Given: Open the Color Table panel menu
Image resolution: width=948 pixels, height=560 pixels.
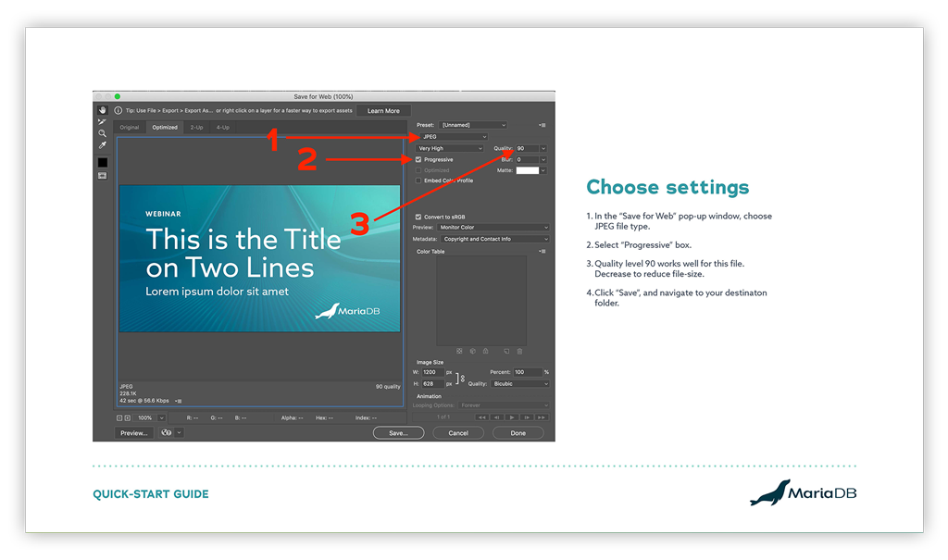Looking at the screenshot, I should click(x=543, y=251).
